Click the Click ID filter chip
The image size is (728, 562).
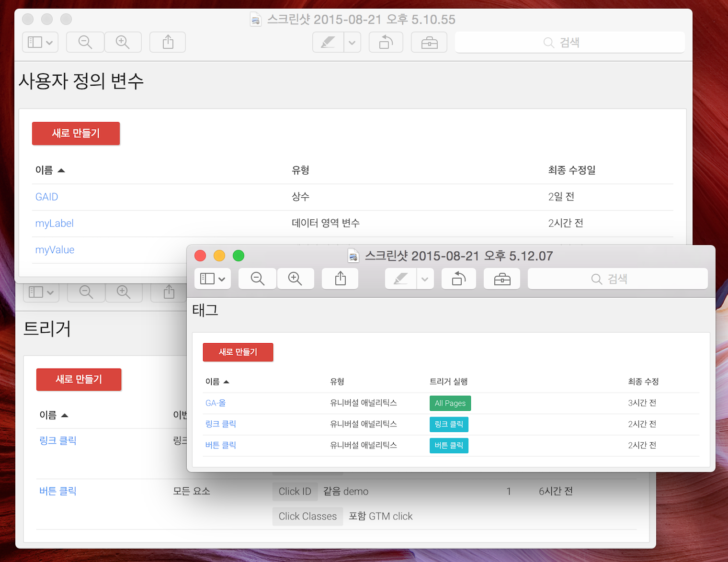pyautogui.click(x=295, y=492)
